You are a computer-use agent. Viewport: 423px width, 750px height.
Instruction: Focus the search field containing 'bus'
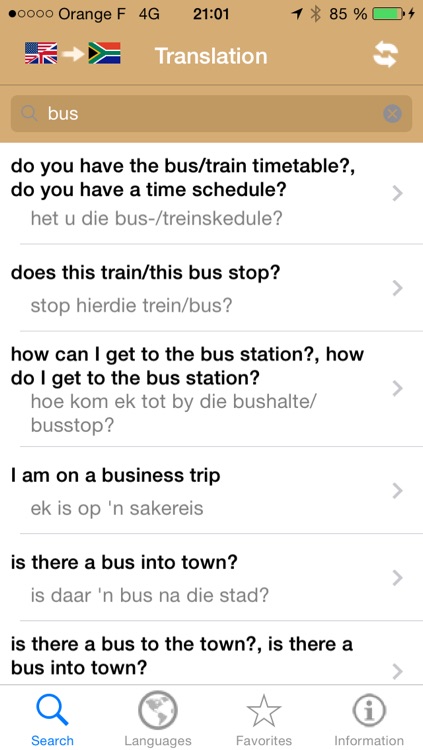pyautogui.click(x=211, y=114)
